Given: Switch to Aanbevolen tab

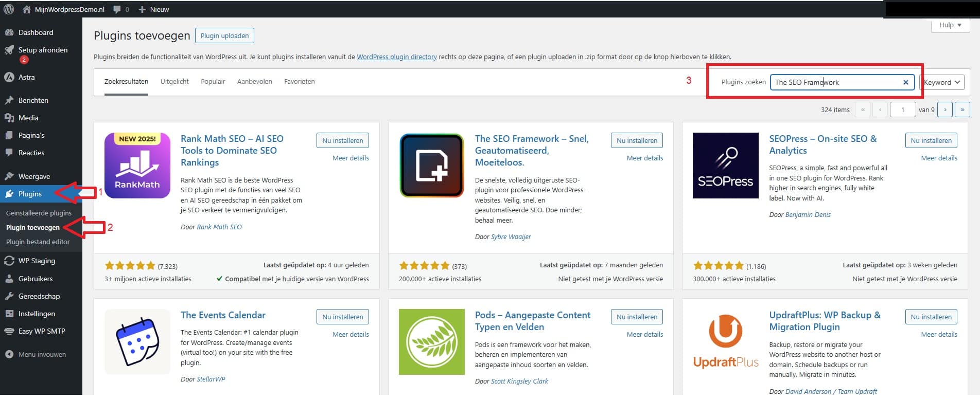Looking at the screenshot, I should 254,82.
